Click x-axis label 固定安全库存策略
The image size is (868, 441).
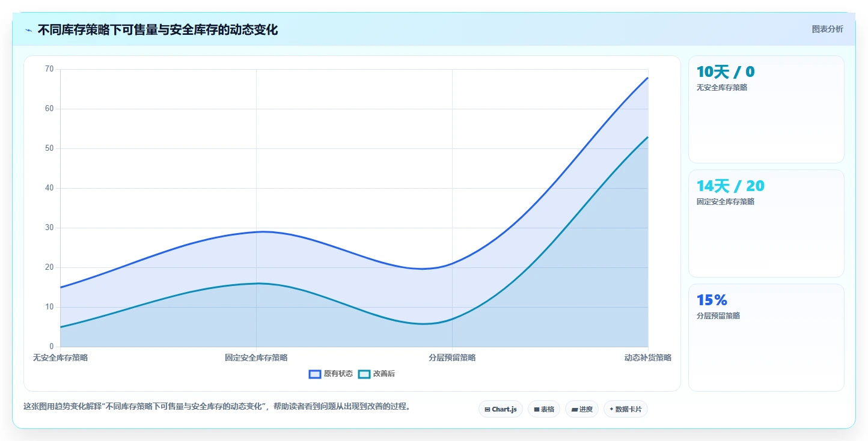(256, 357)
